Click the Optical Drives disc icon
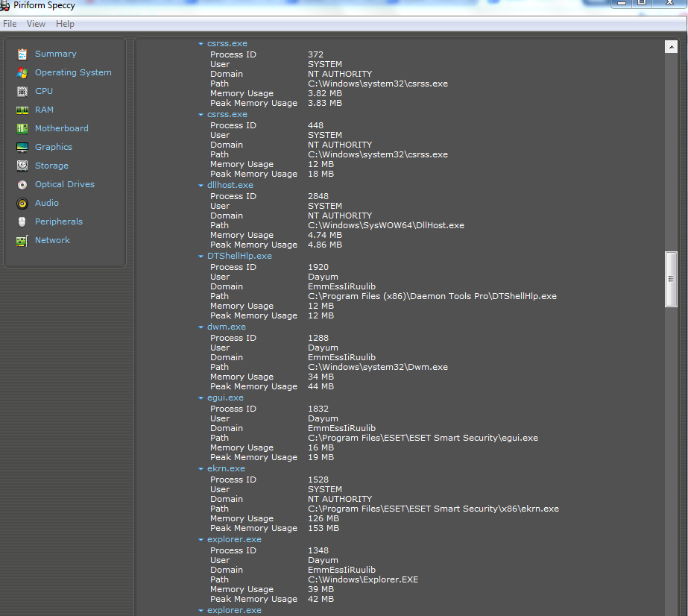Image resolution: width=688 pixels, height=616 pixels. click(22, 185)
